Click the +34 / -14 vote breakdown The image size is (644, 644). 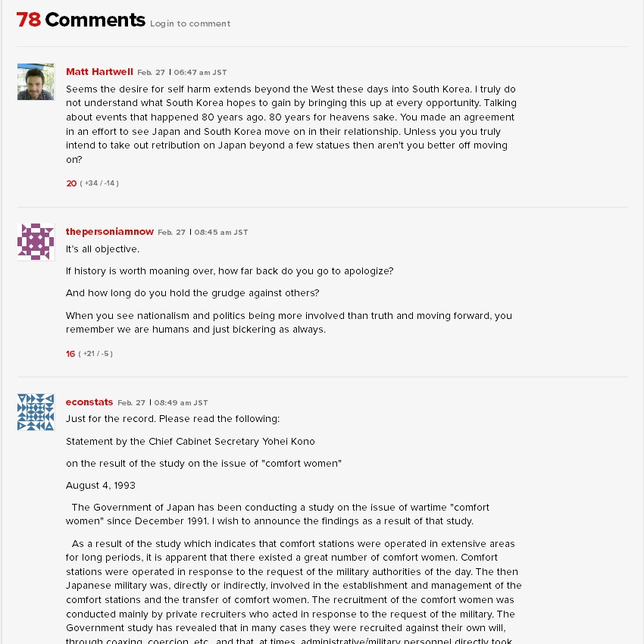point(100,183)
